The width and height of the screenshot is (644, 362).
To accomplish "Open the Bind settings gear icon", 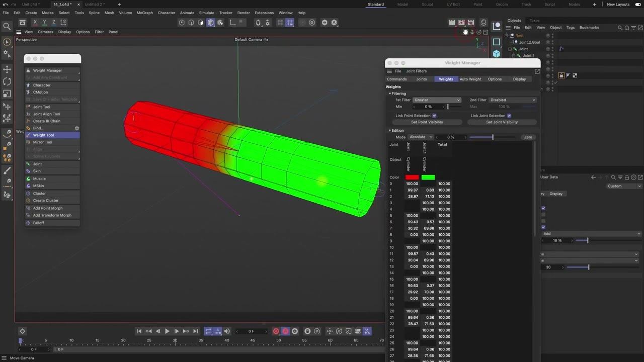I will click(77, 128).
